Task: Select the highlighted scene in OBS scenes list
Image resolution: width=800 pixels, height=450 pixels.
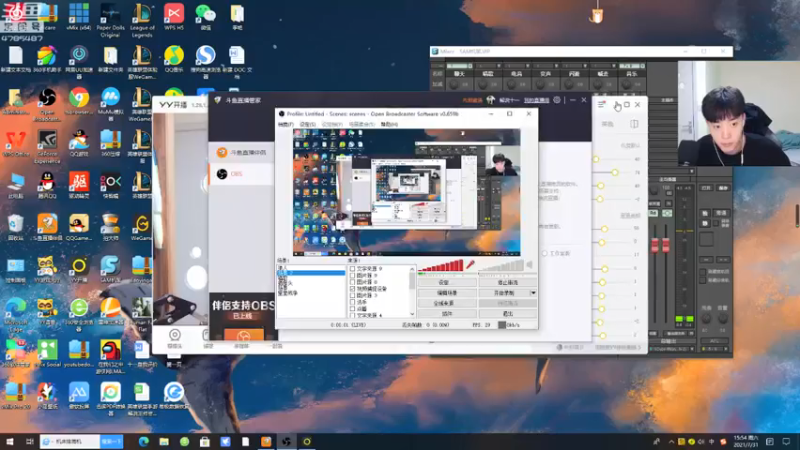Action: point(311,273)
